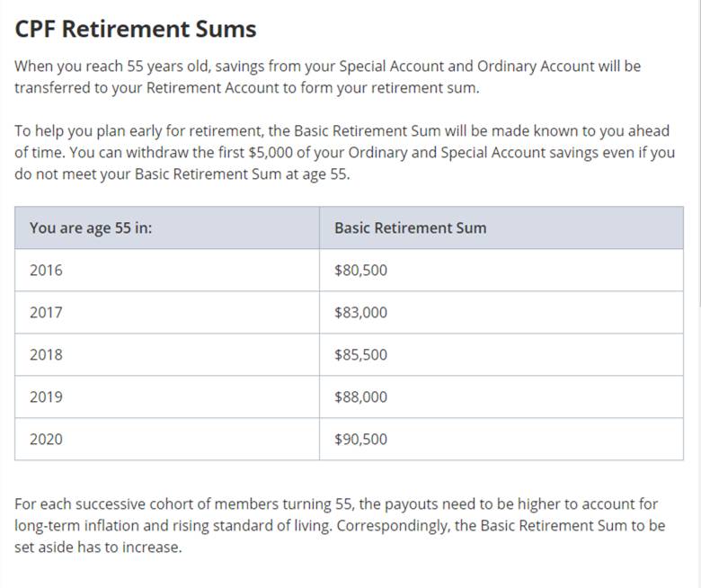
Task: Click the Basic Retirement Sum column header
Action: (x=410, y=228)
